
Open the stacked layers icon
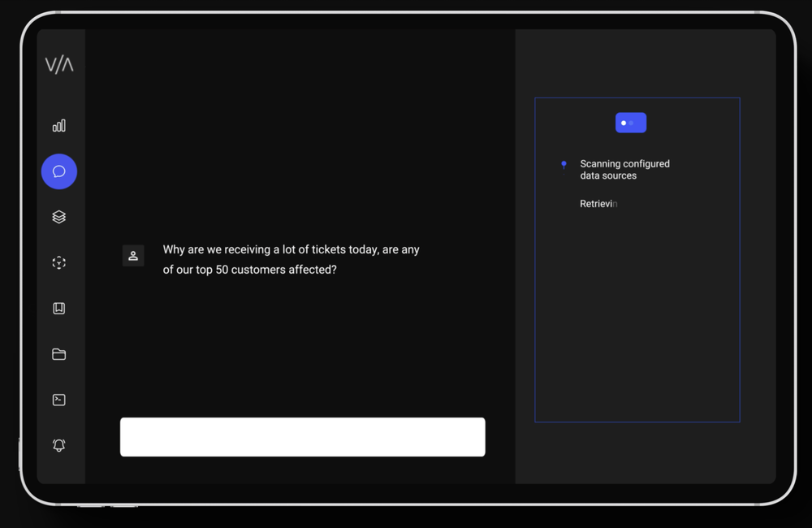point(59,217)
